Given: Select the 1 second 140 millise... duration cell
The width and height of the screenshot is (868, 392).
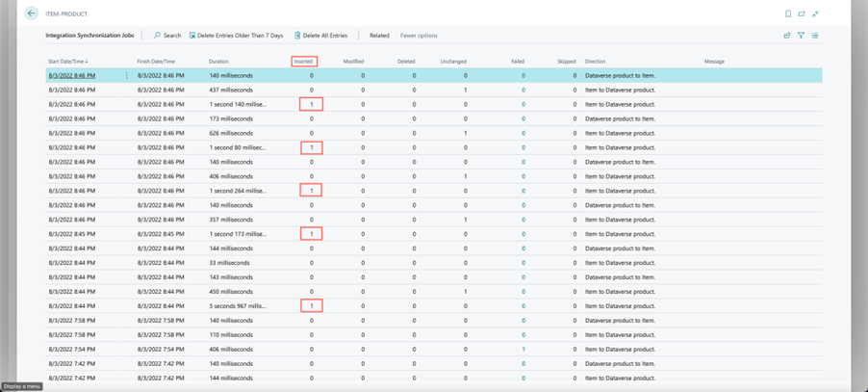Looking at the screenshot, I should (238, 104).
